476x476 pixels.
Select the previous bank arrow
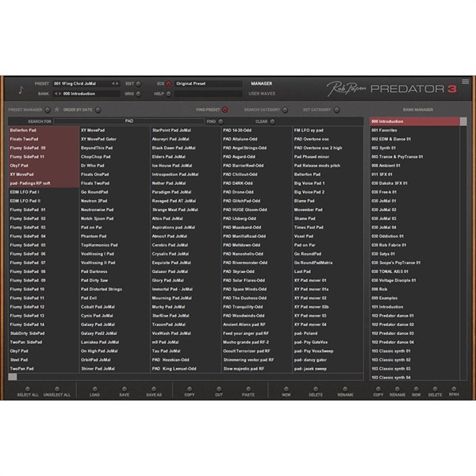(x=56, y=94)
